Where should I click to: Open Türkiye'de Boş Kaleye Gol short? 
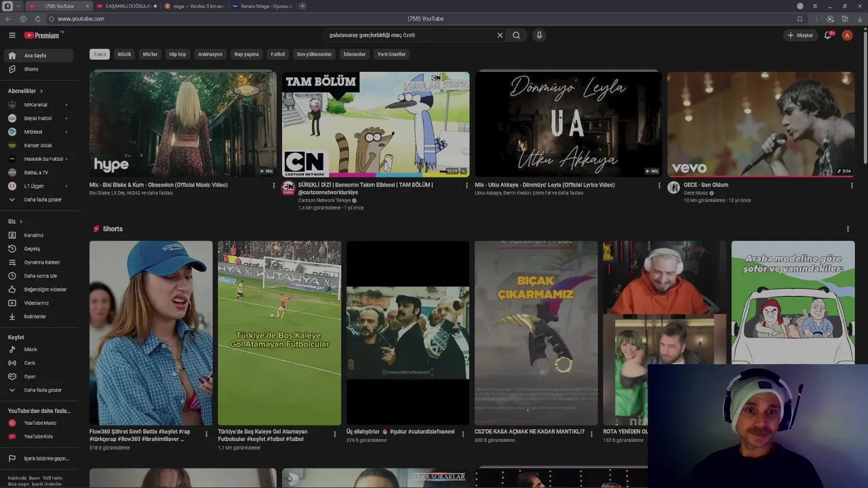[x=279, y=333]
